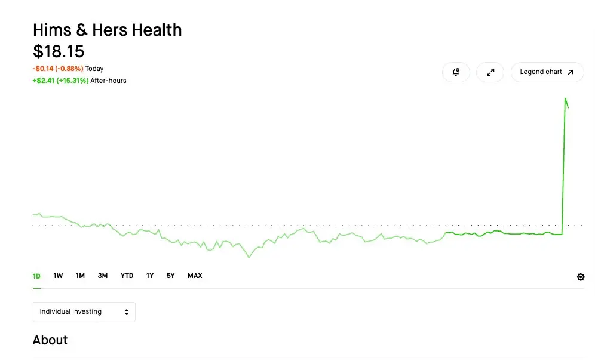Select the 1D time range tab
595x364 pixels.
(36, 276)
